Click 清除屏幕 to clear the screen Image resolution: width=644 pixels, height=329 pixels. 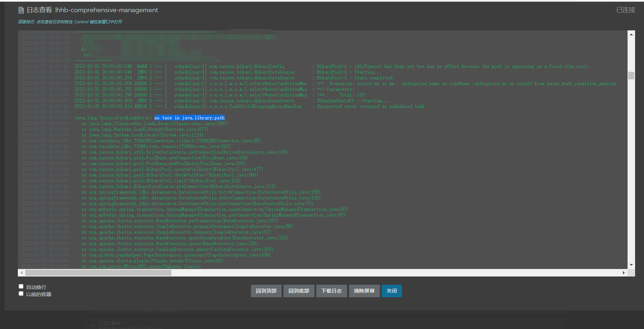364,291
